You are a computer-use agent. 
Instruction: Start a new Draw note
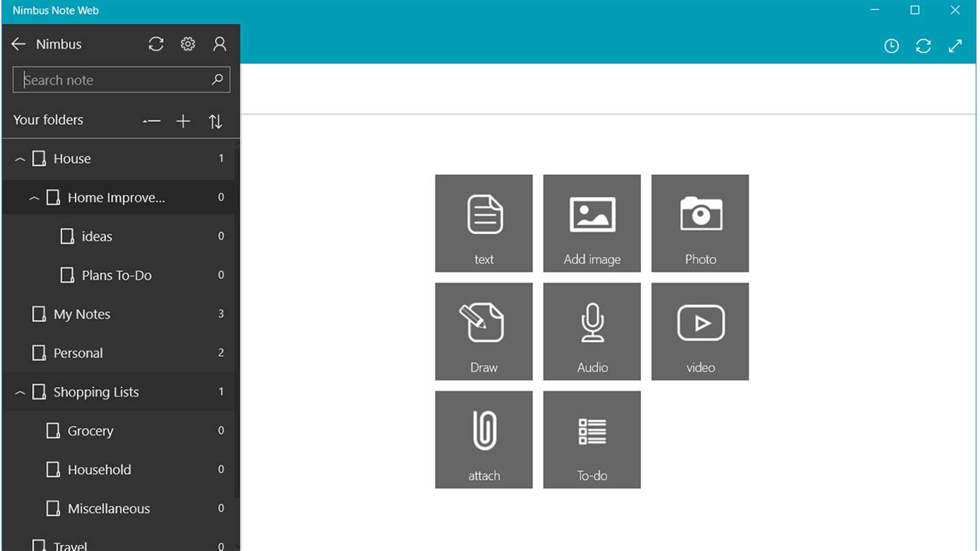point(484,331)
